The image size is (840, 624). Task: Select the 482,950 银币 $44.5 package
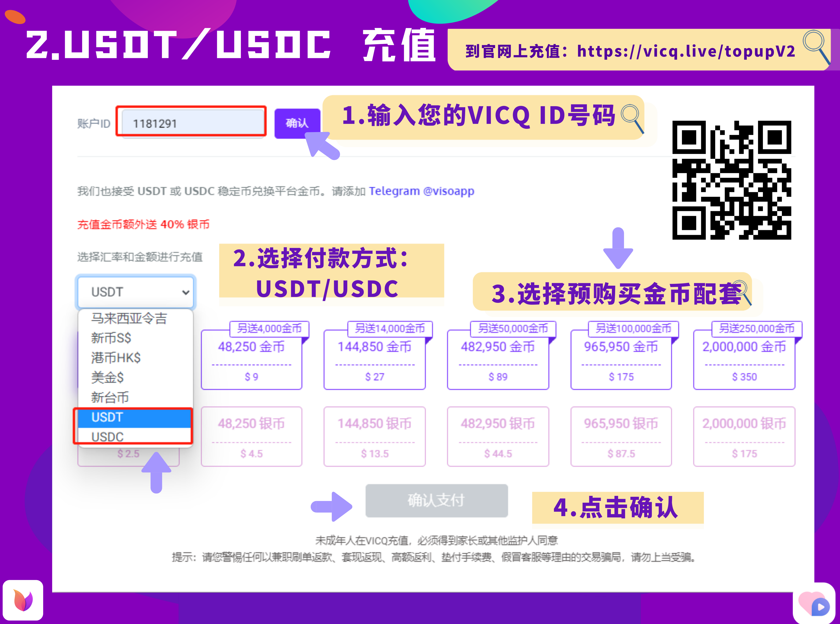498,437
